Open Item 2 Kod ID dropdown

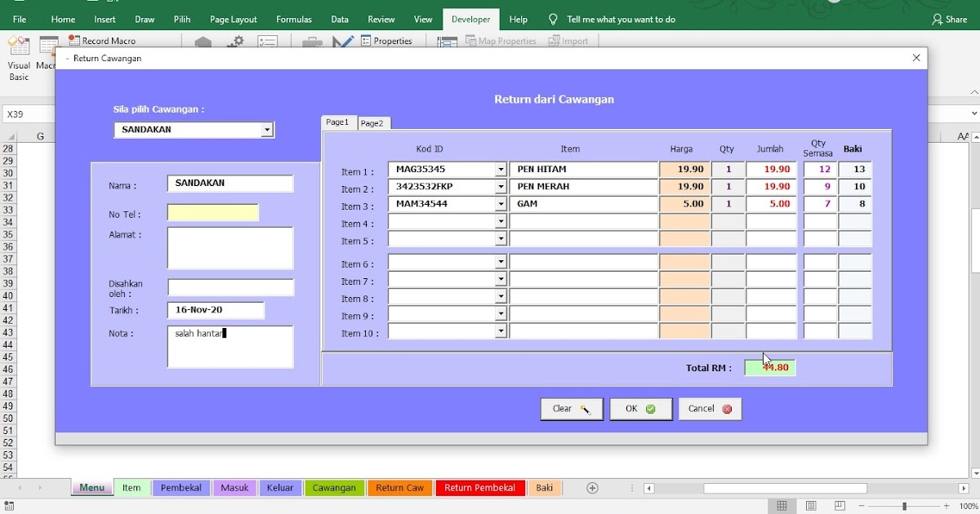click(501, 187)
